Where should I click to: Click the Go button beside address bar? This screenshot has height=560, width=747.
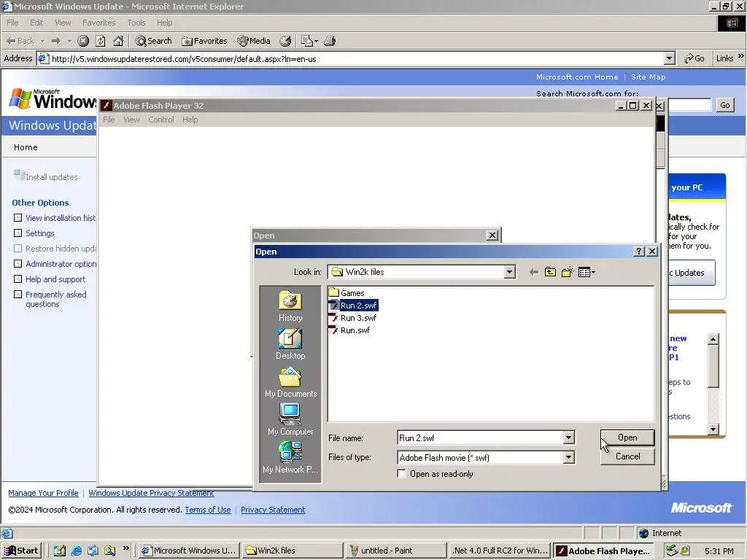pos(694,58)
